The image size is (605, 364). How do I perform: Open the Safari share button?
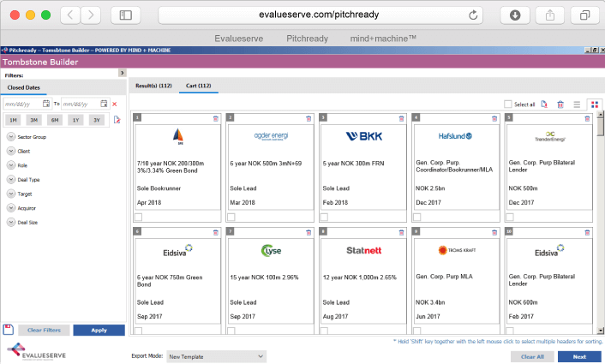point(550,15)
